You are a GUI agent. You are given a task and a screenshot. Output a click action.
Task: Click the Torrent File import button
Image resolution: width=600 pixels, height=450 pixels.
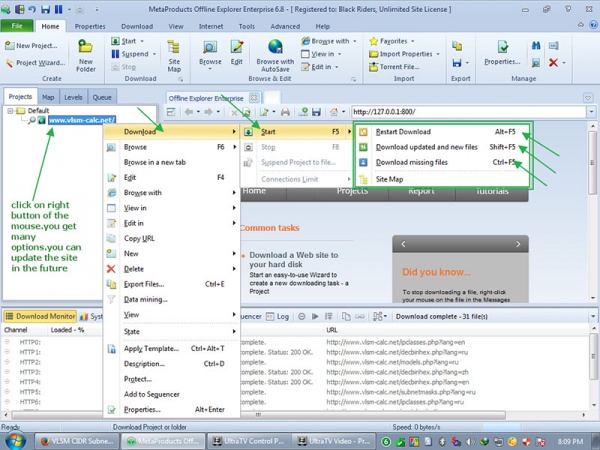397,67
